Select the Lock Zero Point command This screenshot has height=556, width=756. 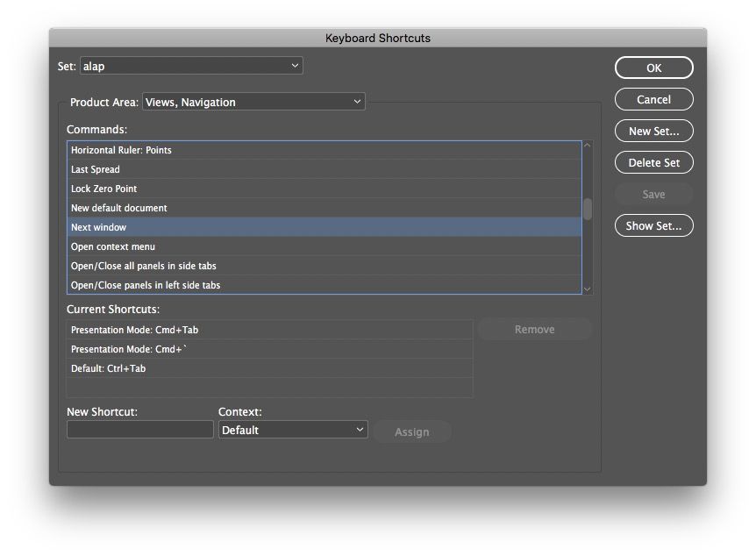[x=324, y=189]
